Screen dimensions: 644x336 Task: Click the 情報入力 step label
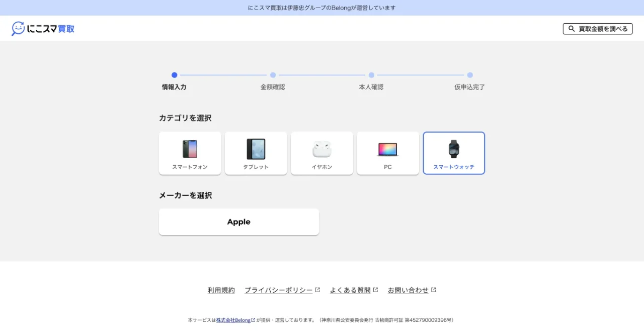coord(174,87)
